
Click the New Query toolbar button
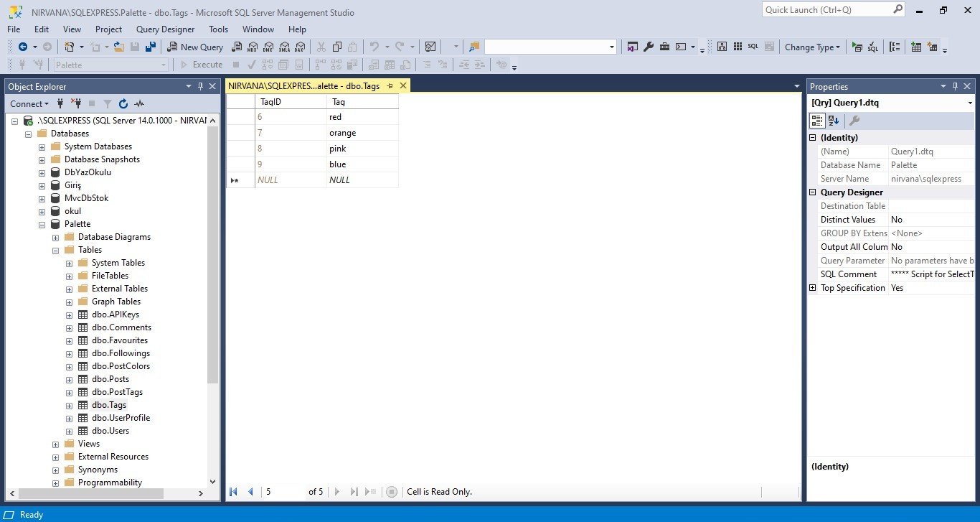coord(195,47)
